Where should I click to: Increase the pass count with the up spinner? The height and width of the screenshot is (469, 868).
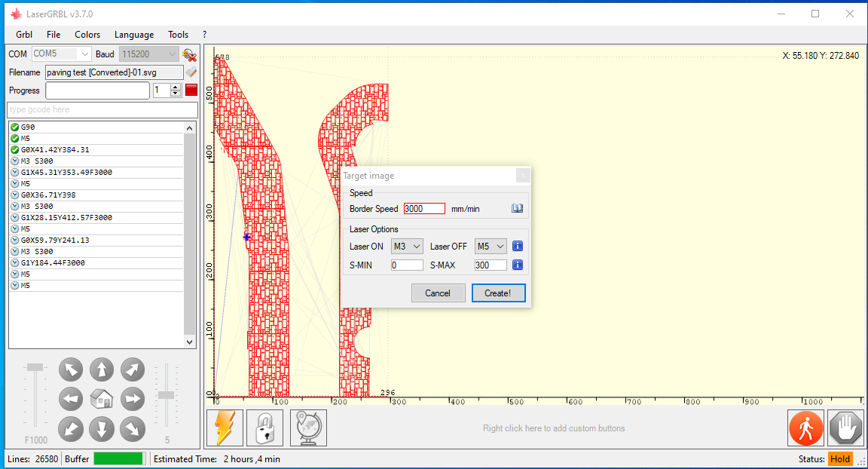point(176,87)
